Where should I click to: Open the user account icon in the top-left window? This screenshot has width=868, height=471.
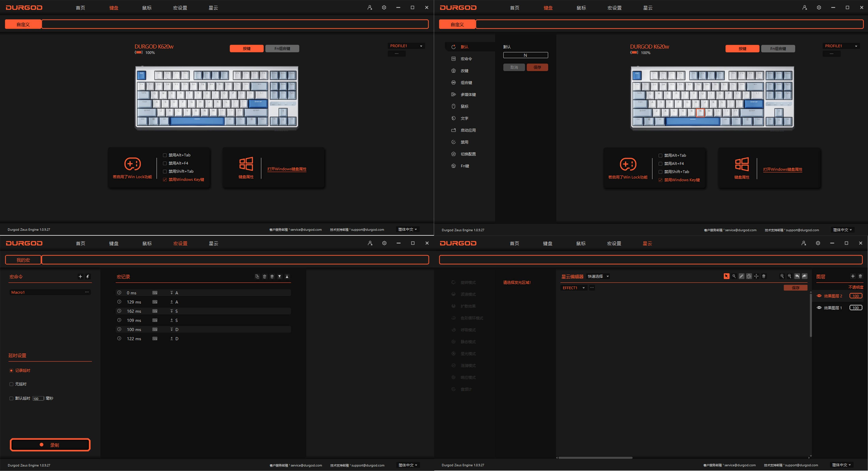(x=370, y=8)
